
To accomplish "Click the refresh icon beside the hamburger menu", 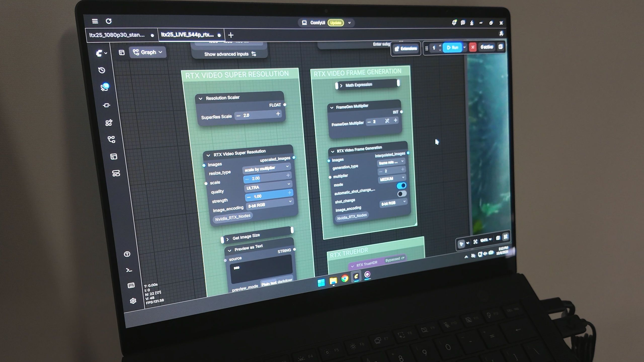I will (x=108, y=21).
